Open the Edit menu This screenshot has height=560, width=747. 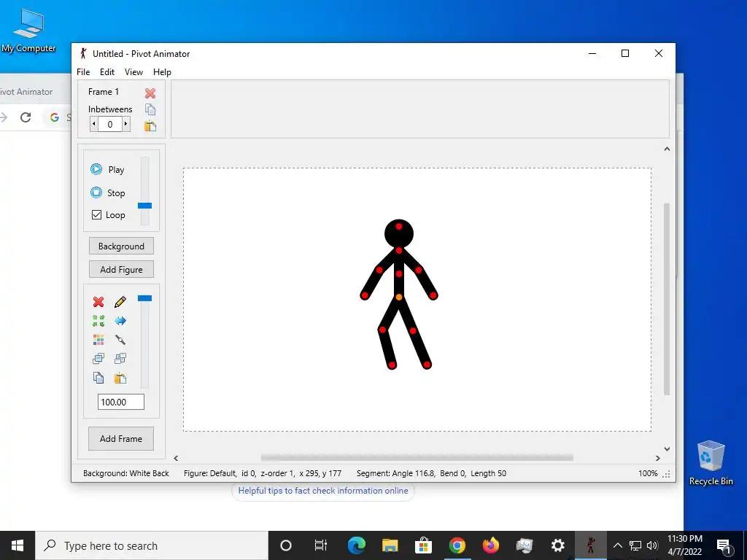coord(107,72)
